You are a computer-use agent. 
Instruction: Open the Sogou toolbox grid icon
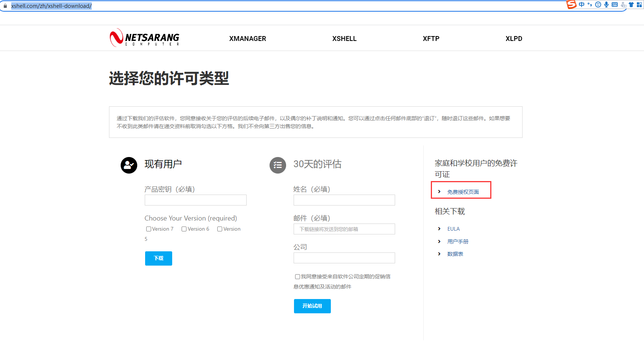click(639, 5)
